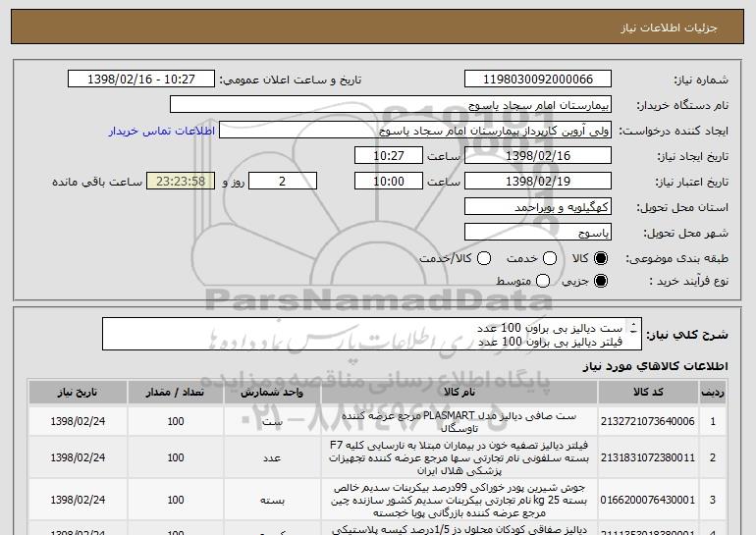Click the شماره نیاز field 1198030092000066
Image resolution: width=756 pixels, height=535 pixels.
coord(538,80)
